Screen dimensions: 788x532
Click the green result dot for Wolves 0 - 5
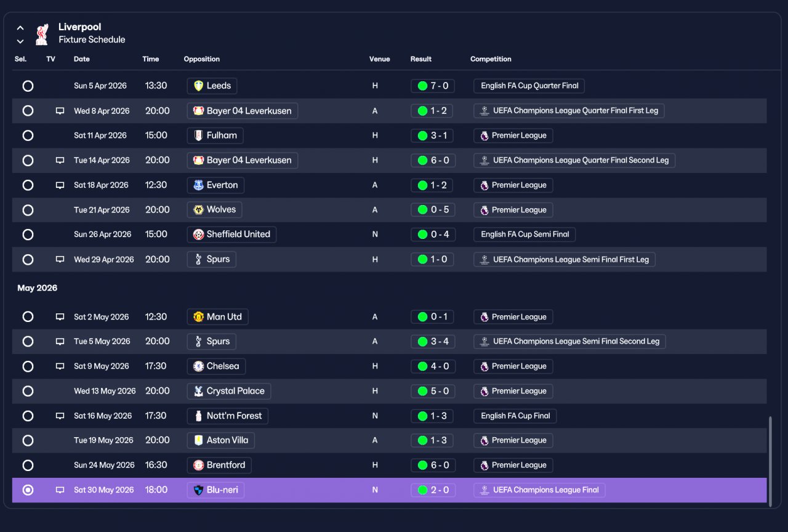click(x=422, y=210)
